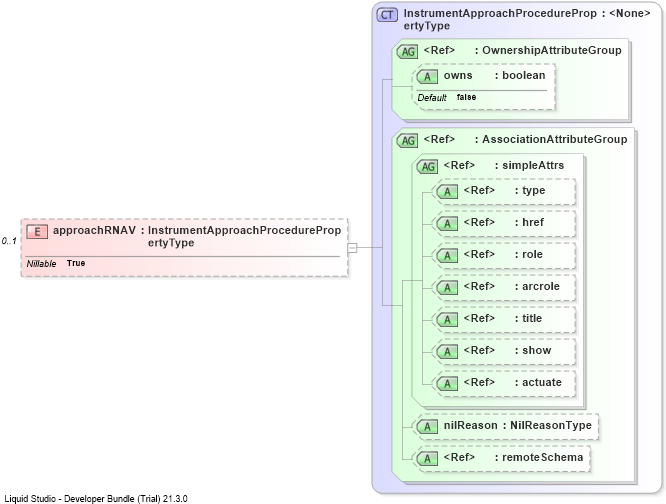The image size is (666, 504).
Task: Click the A icon of arcrole attribute
Action: click(447, 288)
